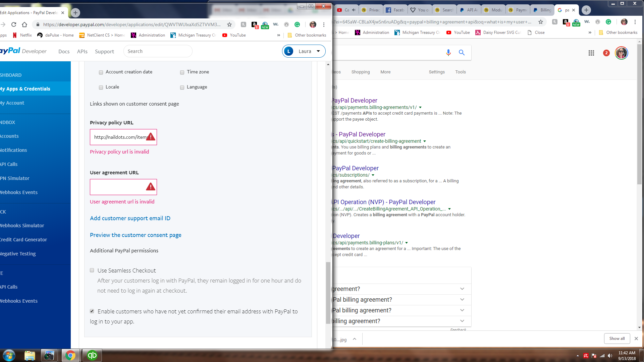This screenshot has height=362, width=644.
Task: Select My Apps & Credentials in sidebar
Action: pyautogui.click(x=35, y=89)
